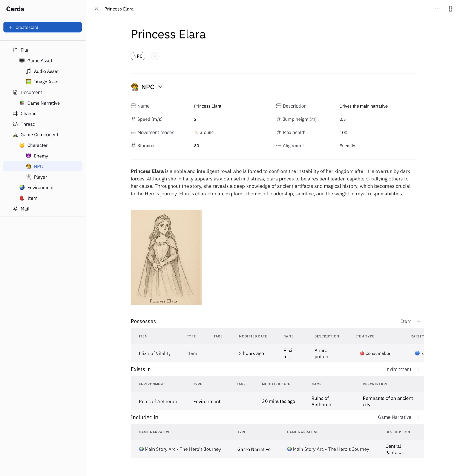Click the Princess Elara sketch image
The width and height of the screenshot is (460, 476).
[x=166, y=257]
